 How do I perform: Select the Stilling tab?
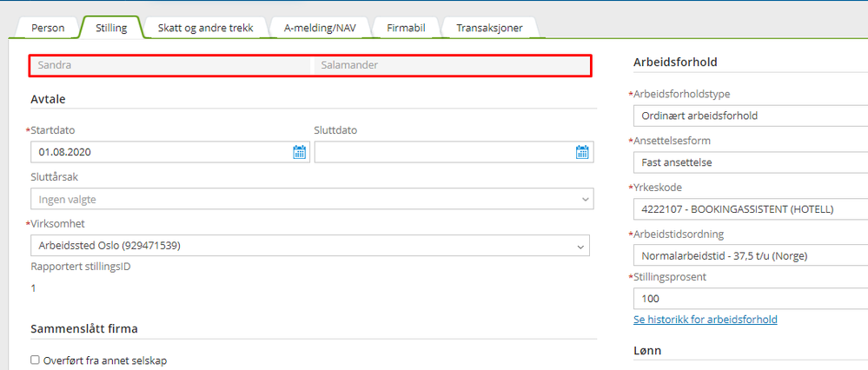coord(111,28)
